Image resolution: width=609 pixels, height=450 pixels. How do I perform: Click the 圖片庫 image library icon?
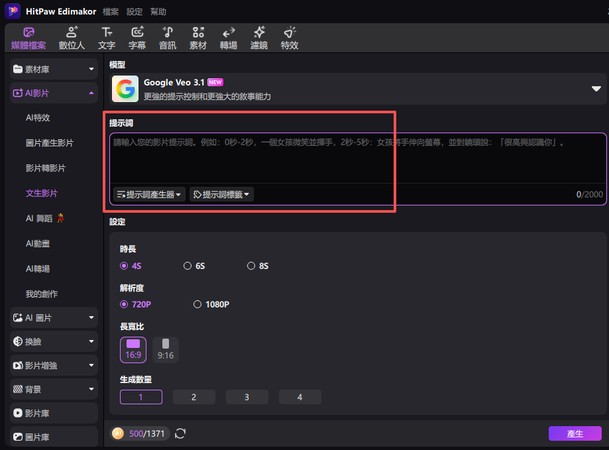[x=17, y=437]
